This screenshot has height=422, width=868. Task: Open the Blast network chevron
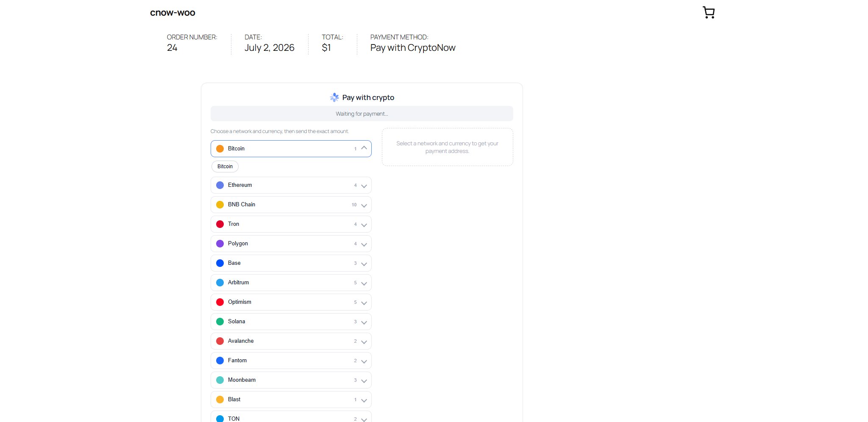[x=364, y=400]
